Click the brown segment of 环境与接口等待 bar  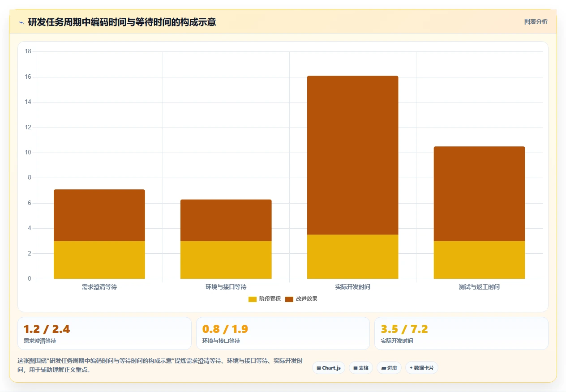coord(226,220)
